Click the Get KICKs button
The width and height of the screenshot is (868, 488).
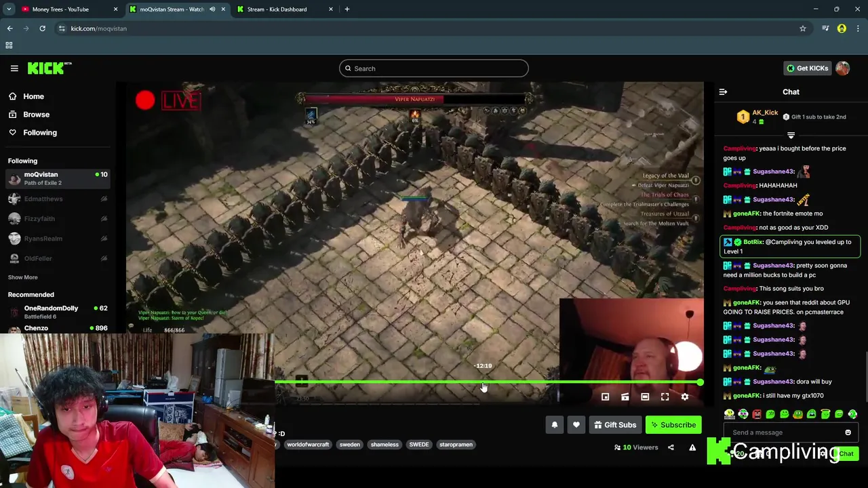(x=807, y=68)
